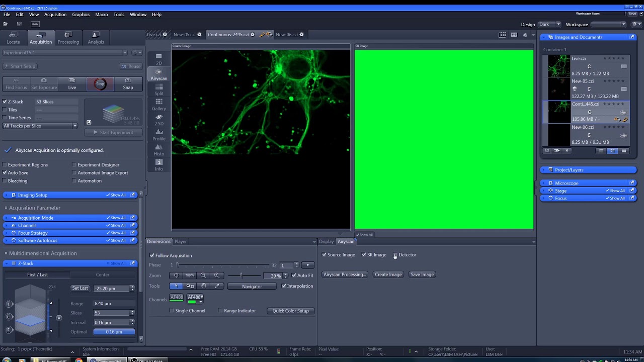Screen dimensions: 644x362
Task: Switch to the New-05.czi document tab
Action: 184,35
